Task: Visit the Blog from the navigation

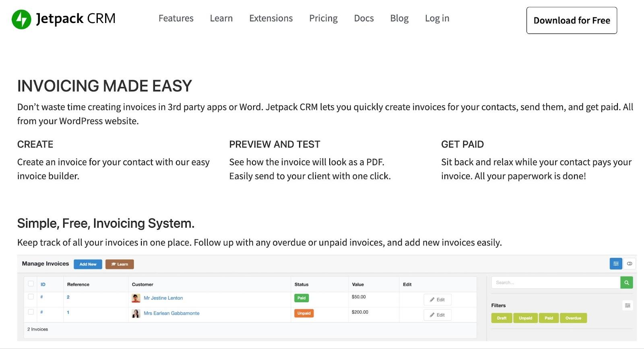Action: coord(399,19)
